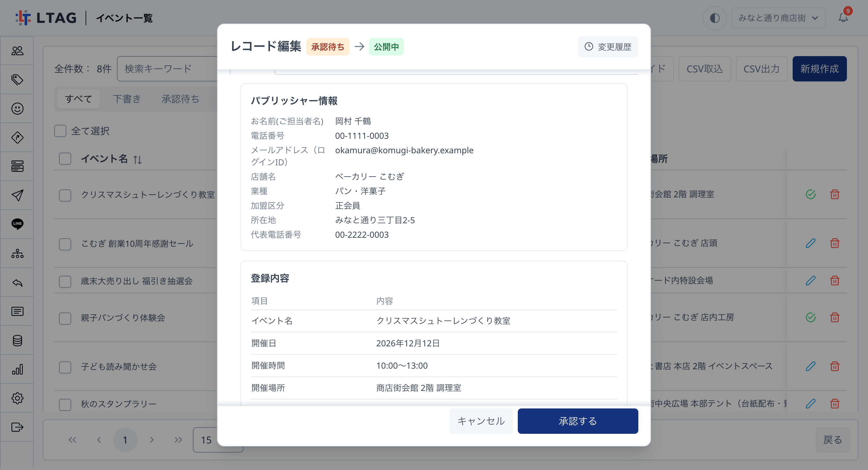Click the CSV出力 button
The image size is (868, 470).
click(x=761, y=69)
